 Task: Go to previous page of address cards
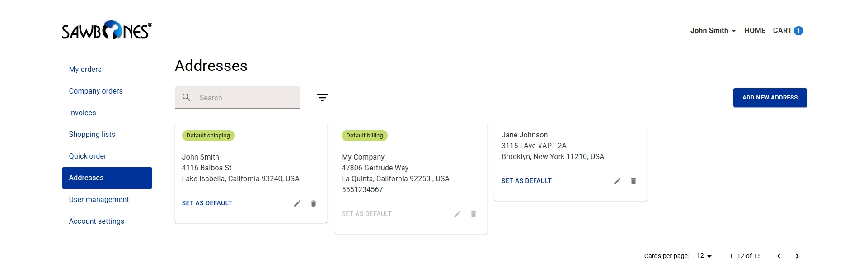tap(779, 256)
